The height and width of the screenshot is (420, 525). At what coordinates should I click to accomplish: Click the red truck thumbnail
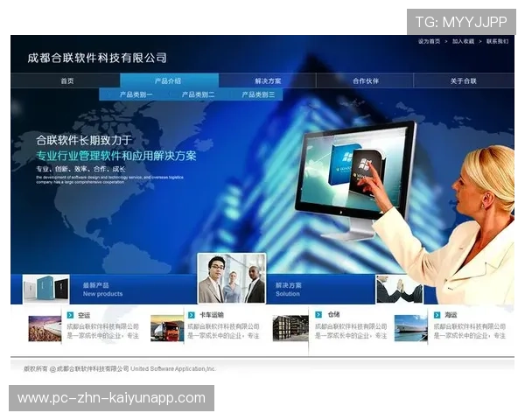pyautogui.click(x=167, y=328)
